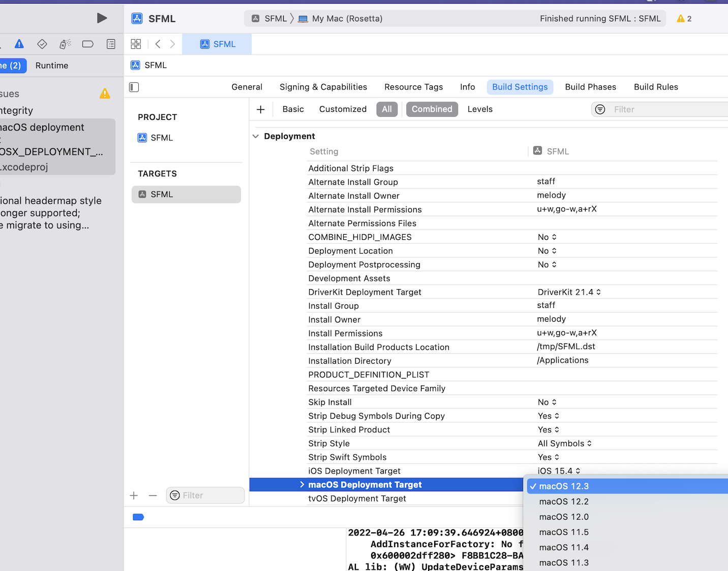
Task: Run the SFML scheme with the play button
Action: 102,18
